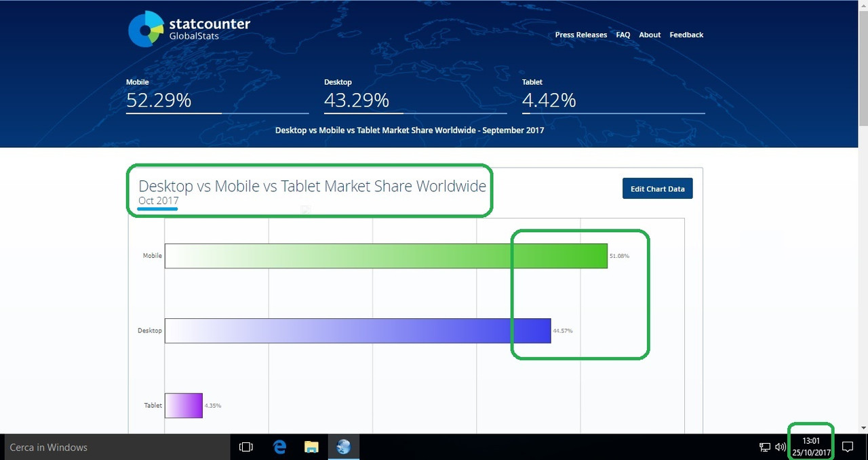Click the page scrollbar down arrow
Image resolution: width=868 pixels, height=460 pixels.
863,428
